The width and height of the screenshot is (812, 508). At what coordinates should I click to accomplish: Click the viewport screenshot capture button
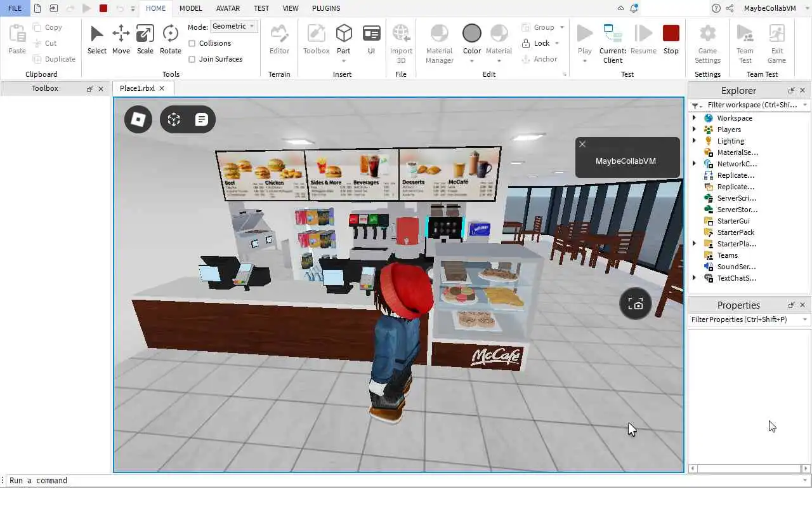tap(636, 304)
